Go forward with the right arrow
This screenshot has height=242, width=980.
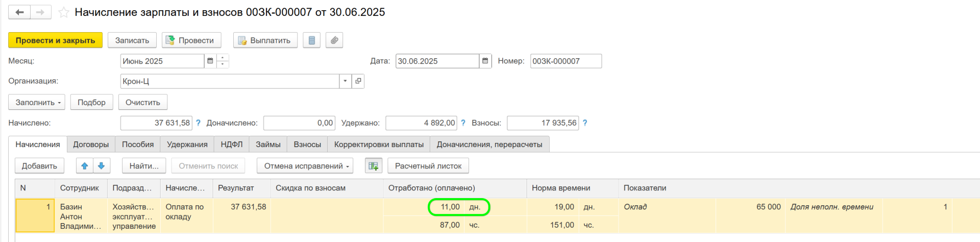(x=41, y=12)
